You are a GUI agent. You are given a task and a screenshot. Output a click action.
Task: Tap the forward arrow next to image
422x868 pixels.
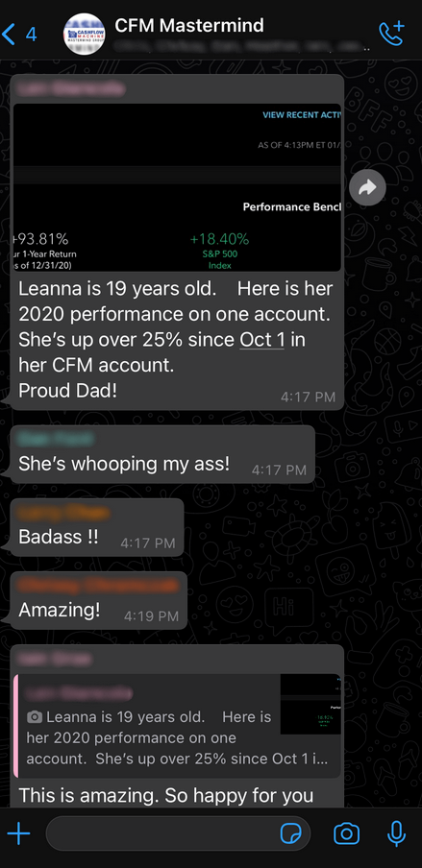367,189
